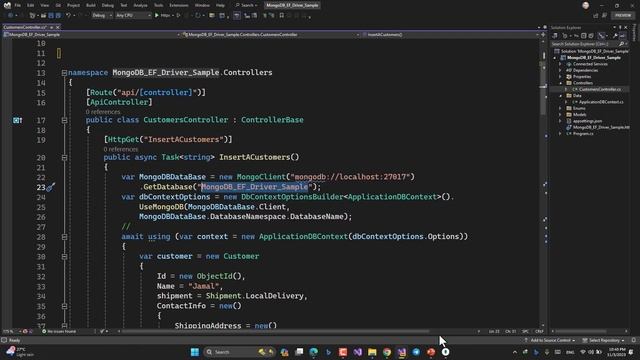Click the inheritance margin icon at line 17
The height and width of the screenshot is (360, 640).
pyautogui.click(x=17, y=120)
